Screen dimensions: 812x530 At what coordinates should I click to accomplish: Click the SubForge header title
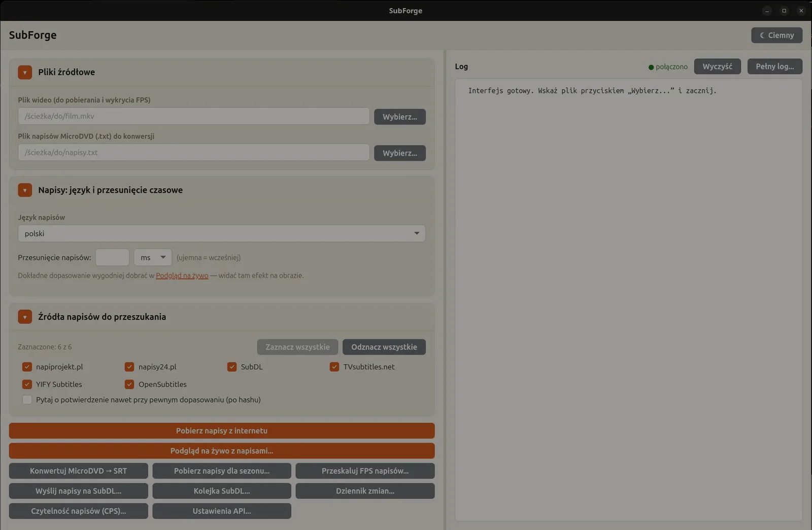(32, 35)
